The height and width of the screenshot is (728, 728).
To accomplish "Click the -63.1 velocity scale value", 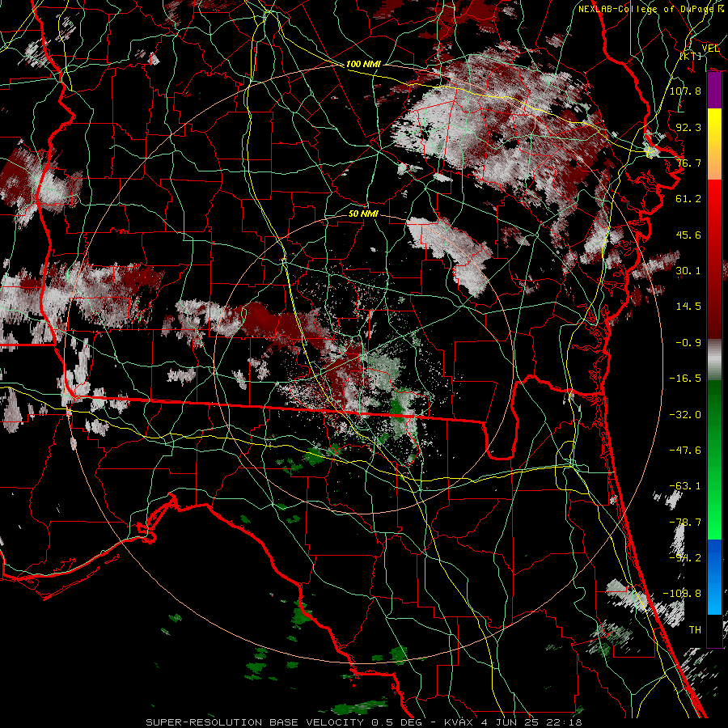I will pyautogui.click(x=685, y=486).
